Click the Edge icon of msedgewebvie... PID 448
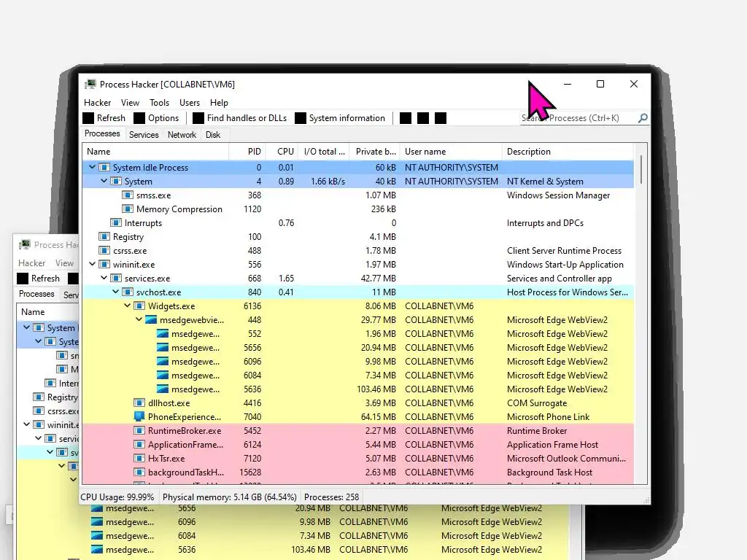The image size is (747, 560). tap(151, 320)
